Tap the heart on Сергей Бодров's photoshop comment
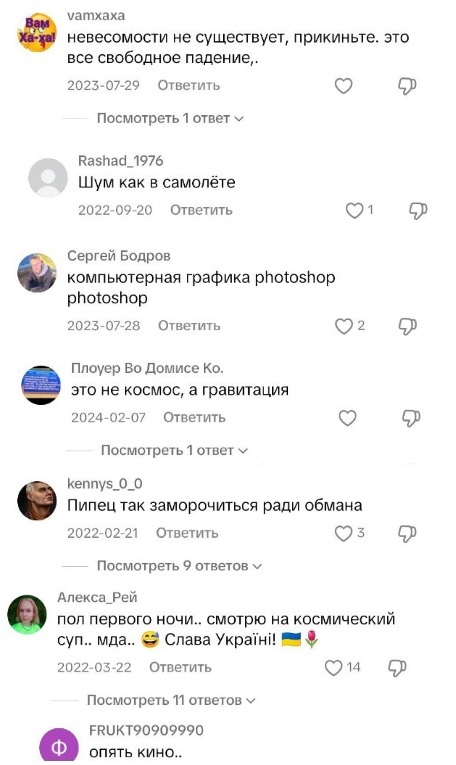 (343, 326)
